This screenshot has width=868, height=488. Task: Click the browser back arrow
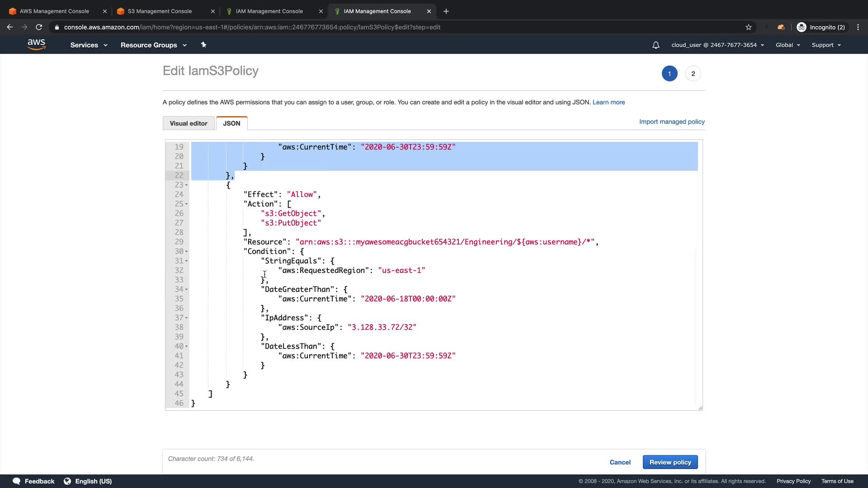tap(10, 27)
